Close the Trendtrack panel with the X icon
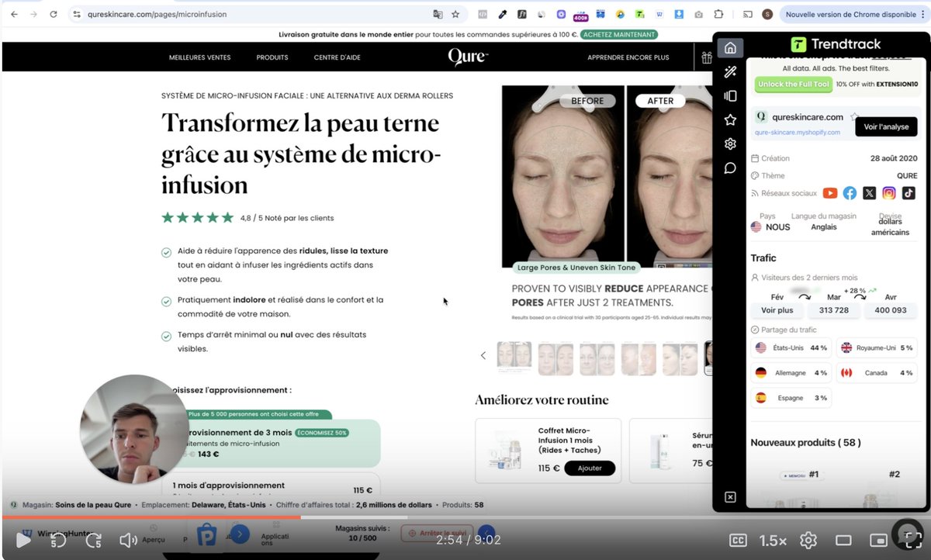The width and height of the screenshot is (931, 560). 730,497
